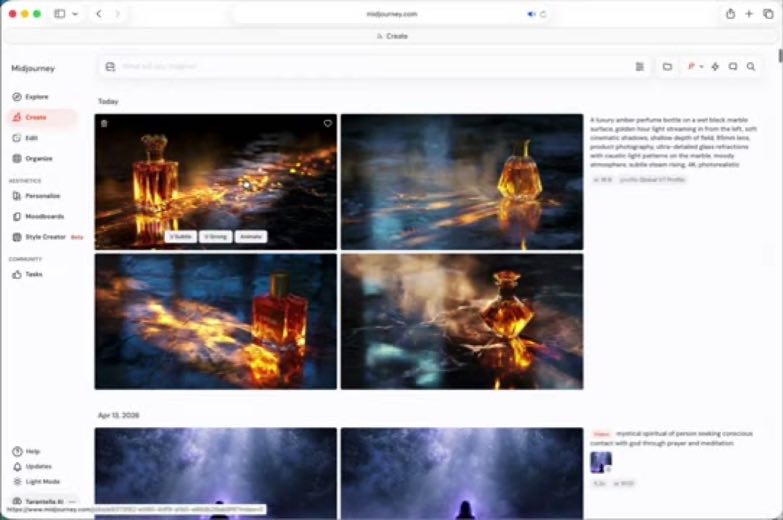Open the Updates bell notifications

point(32,467)
